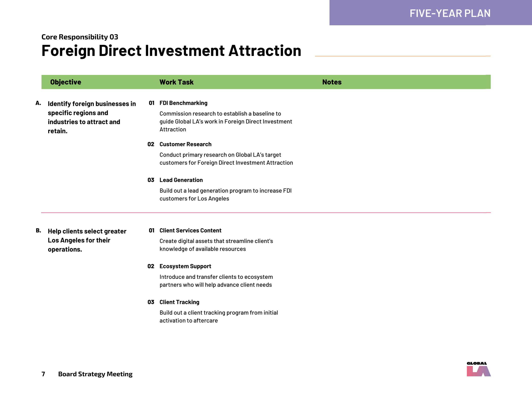
Task: Select 'Introduce and transfer clients to ecosystem' text
Action: pyautogui.click(x=216, y=281)
